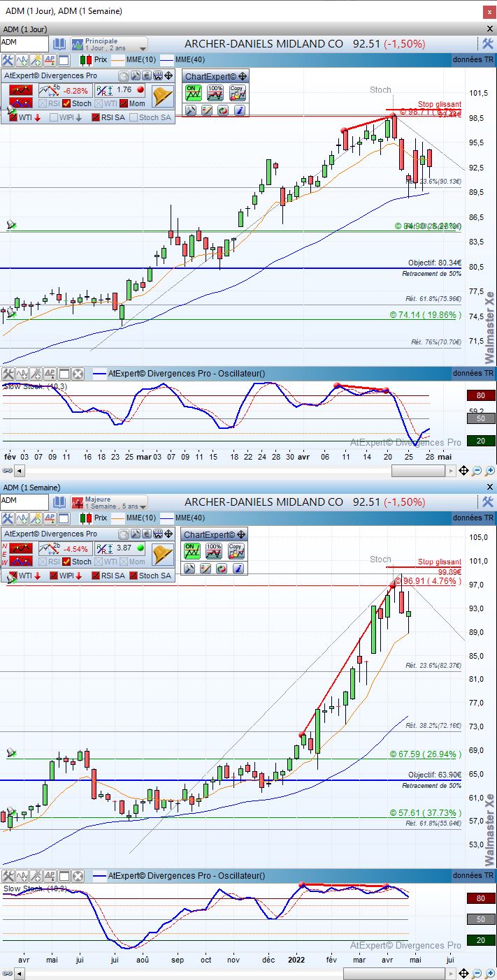Click the alert bell in the weekly Divergences Pro panel
497x980 pixels.
click(163, 554)
